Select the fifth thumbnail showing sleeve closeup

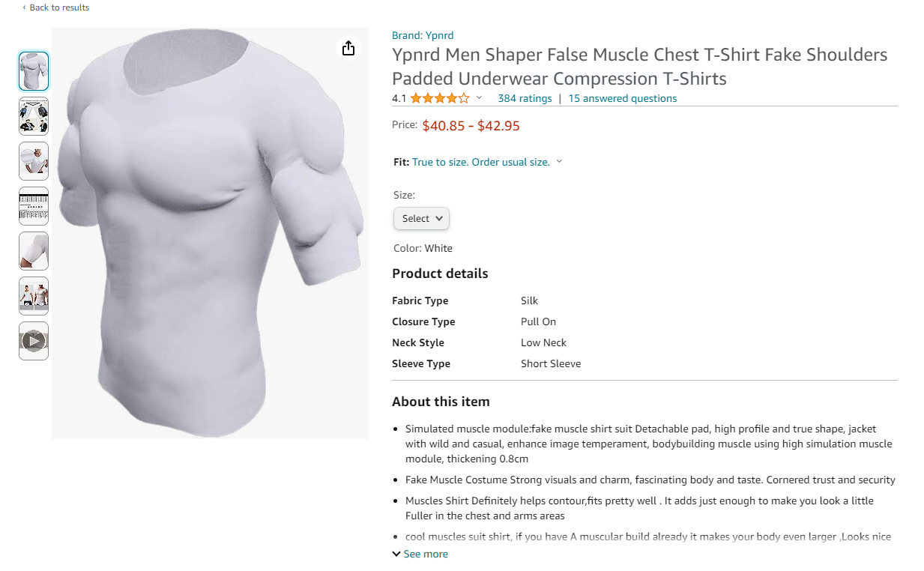34,251
